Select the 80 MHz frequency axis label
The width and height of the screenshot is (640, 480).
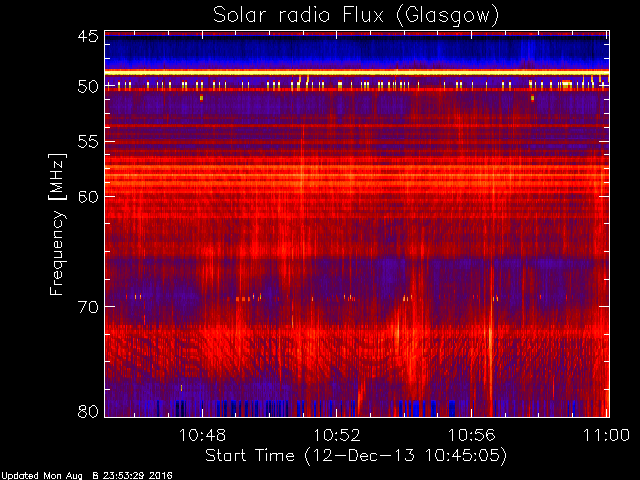88,411
